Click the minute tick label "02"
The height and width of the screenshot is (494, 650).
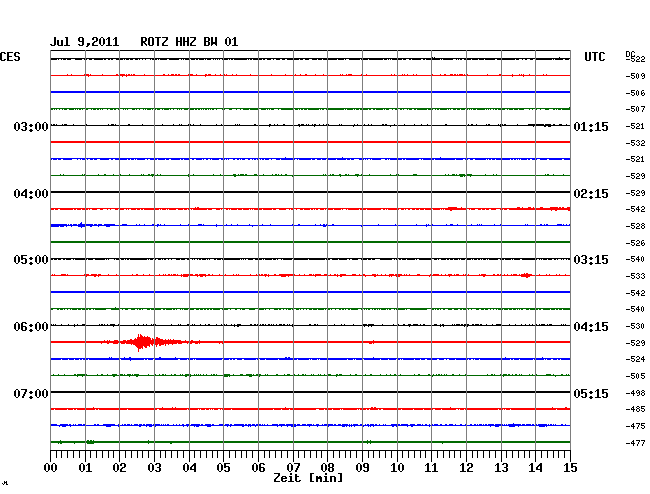click(119, 468)
